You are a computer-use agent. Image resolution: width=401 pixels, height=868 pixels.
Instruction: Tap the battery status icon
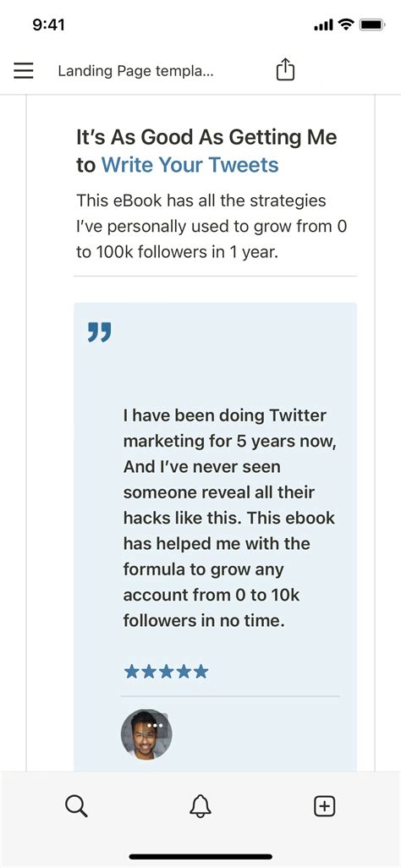click(x=371, y=25)
